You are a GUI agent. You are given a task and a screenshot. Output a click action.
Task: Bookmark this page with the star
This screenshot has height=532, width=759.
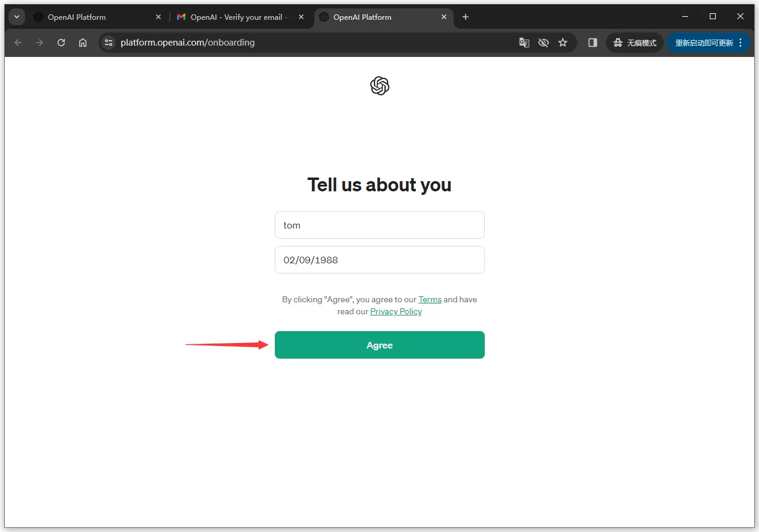coord(563,43)
